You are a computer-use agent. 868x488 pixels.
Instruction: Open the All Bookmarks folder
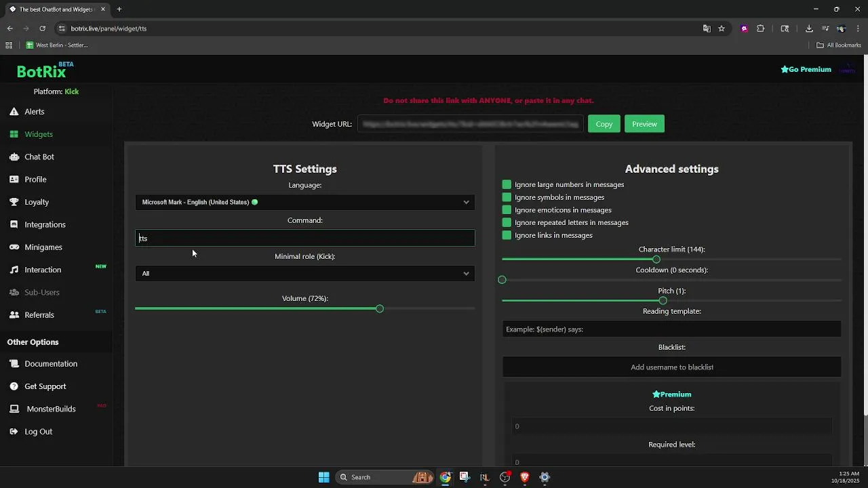[839, 45]
